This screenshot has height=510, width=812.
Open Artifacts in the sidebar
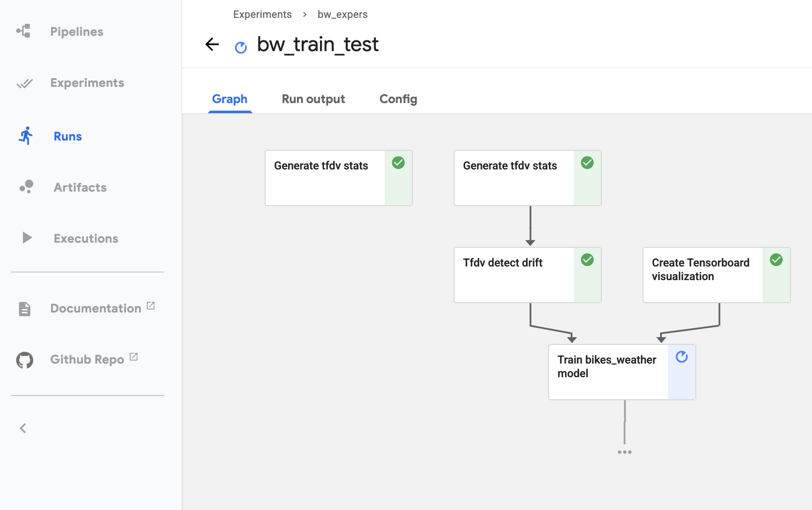coord(80,187)
